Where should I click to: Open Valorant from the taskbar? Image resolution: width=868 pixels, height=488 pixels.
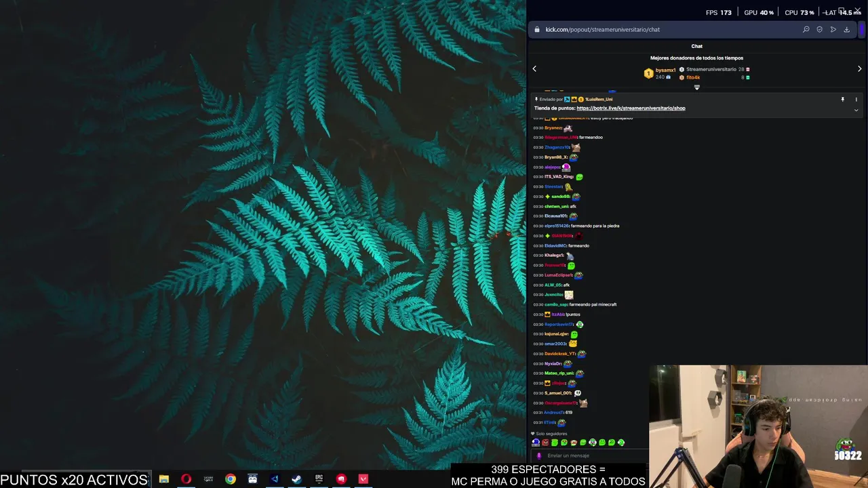tap(363, 479)
